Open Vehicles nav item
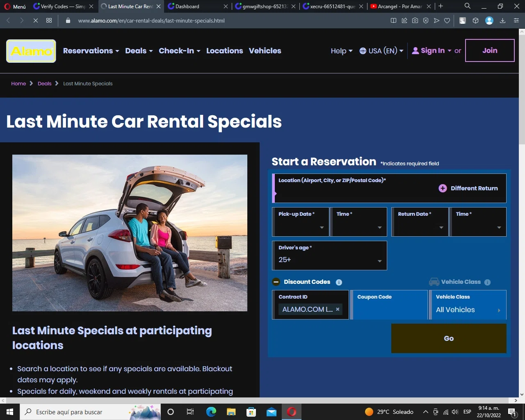The height and width of the screenshot is (420, 525). tap(265, 51)
